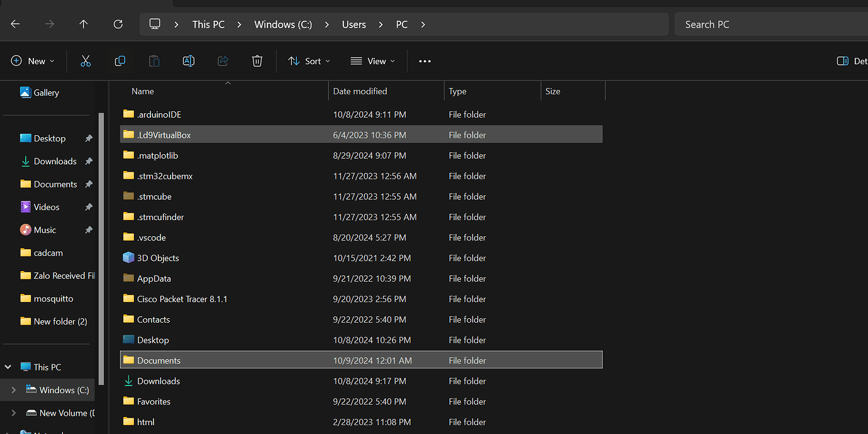
Task: Click the Rename icon on the toolbar
Action: (x=188, y=60)
